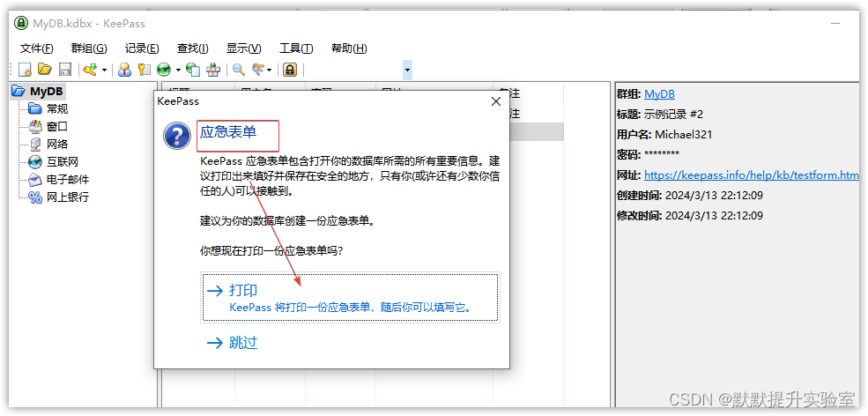Click the KeePass lock icon in title bar
Image resolution: width=868 pixels, height=416 pixels.
(21, 23)
